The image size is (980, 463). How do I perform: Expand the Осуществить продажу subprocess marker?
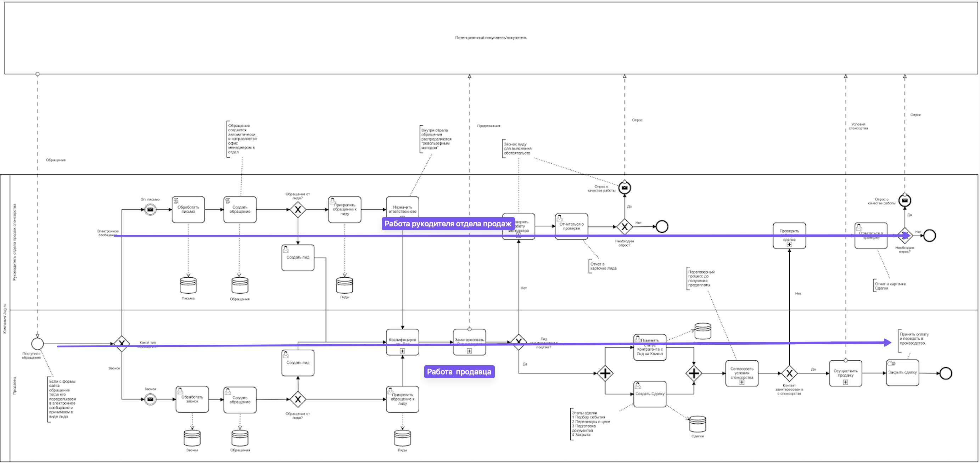(x=845, y=383)
